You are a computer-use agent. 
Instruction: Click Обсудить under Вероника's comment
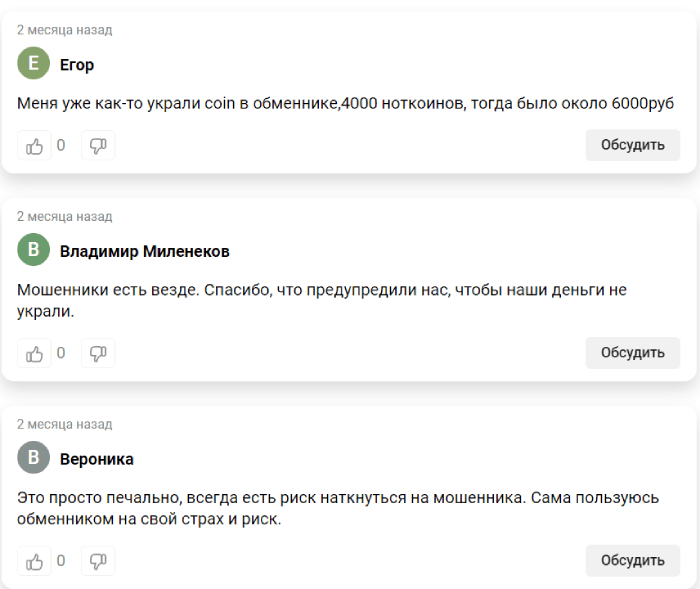point(633,560)
